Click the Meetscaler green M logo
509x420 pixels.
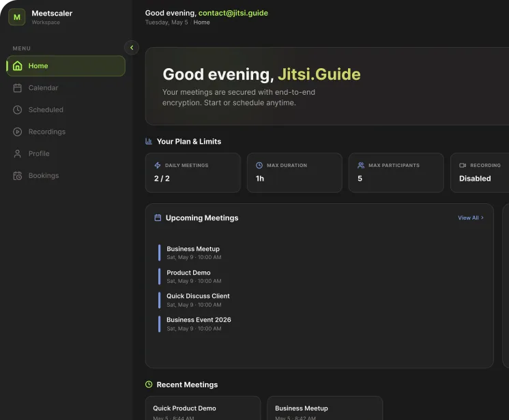pyautogui.click(x=17, y=17)
